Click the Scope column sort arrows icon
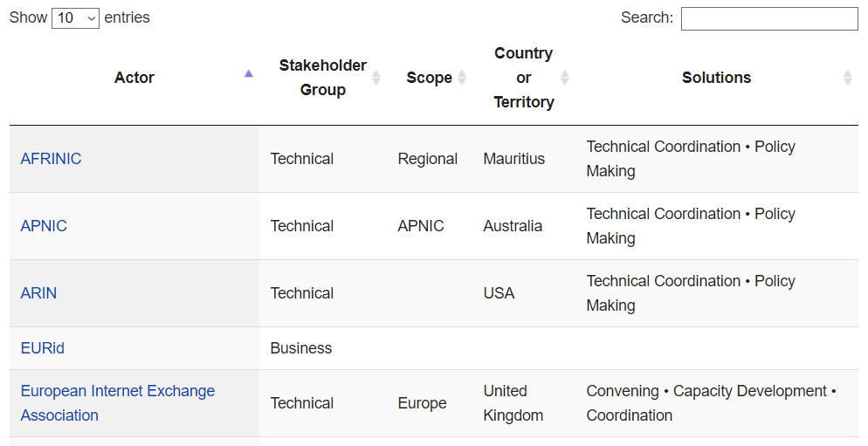Screen dimensions: 868x446 (x=462, y=78)
